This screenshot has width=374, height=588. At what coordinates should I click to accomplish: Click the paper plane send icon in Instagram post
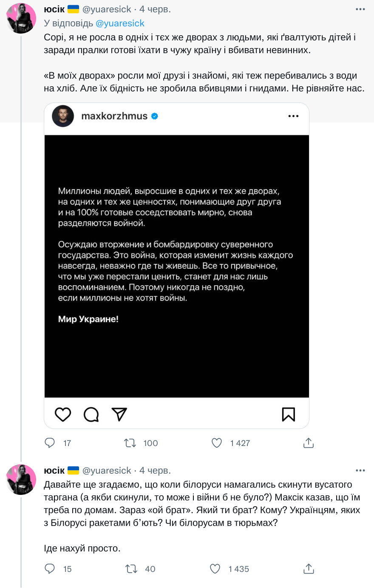(x=119, y=414)
